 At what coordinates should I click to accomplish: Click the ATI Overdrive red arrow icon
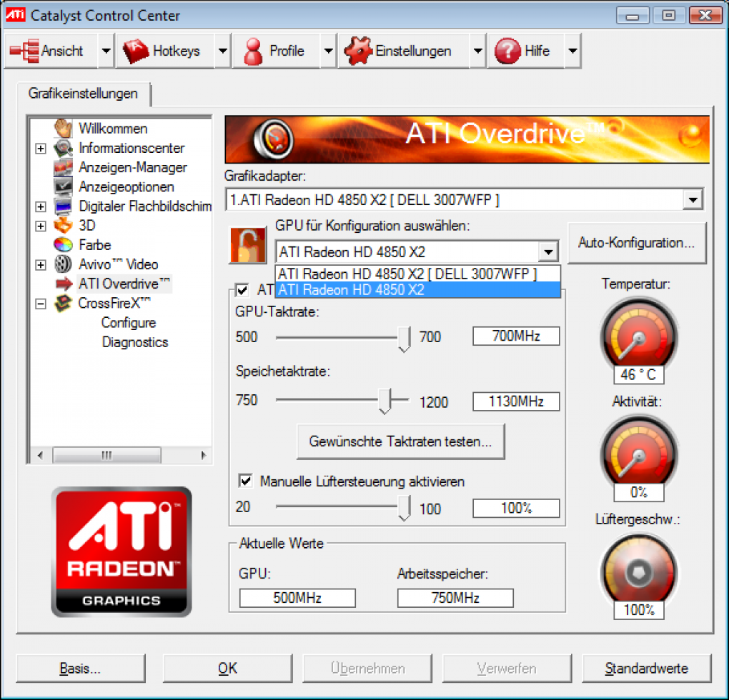click(64, 284)
